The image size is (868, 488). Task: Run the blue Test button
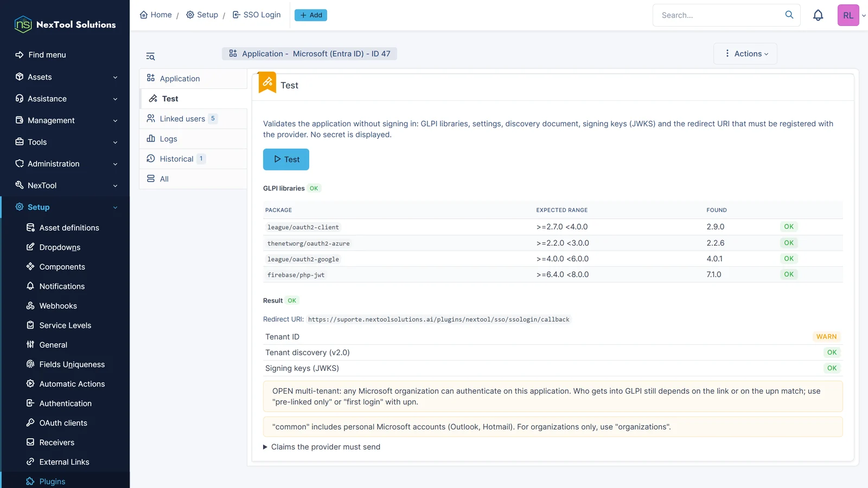tap(286, 159)
